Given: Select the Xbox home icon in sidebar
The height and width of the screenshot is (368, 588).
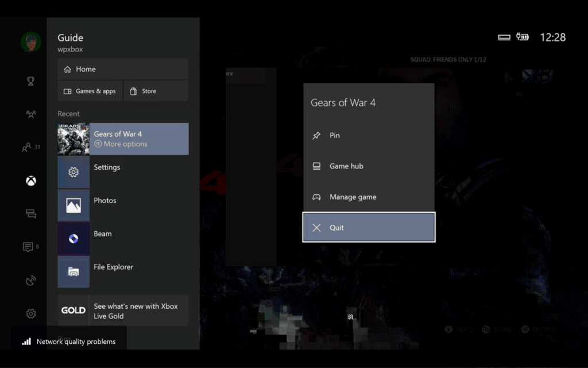Looking at the screenshot, I should tap(31, 181).
